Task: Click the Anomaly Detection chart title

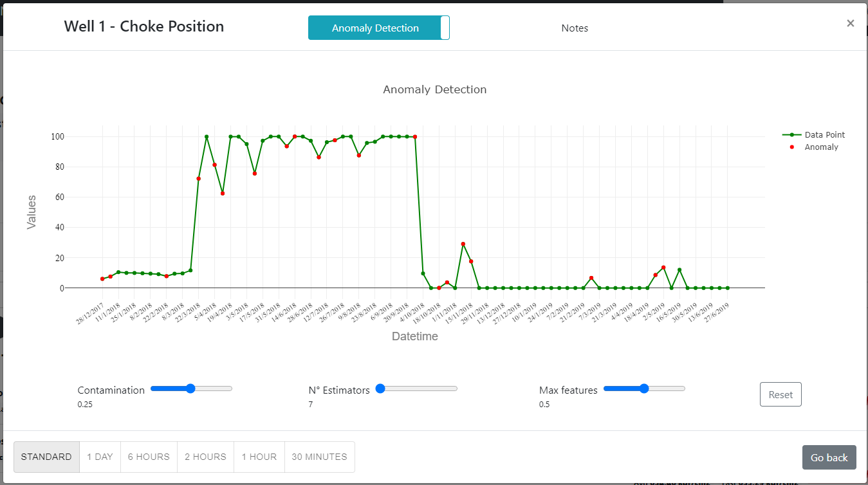Action: pos(434,89)
